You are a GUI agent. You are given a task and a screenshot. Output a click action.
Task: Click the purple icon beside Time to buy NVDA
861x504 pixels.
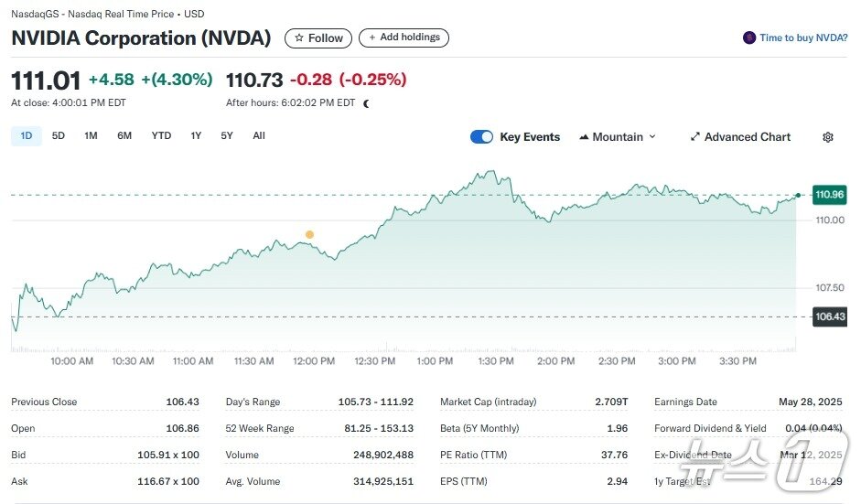[749, 38]
